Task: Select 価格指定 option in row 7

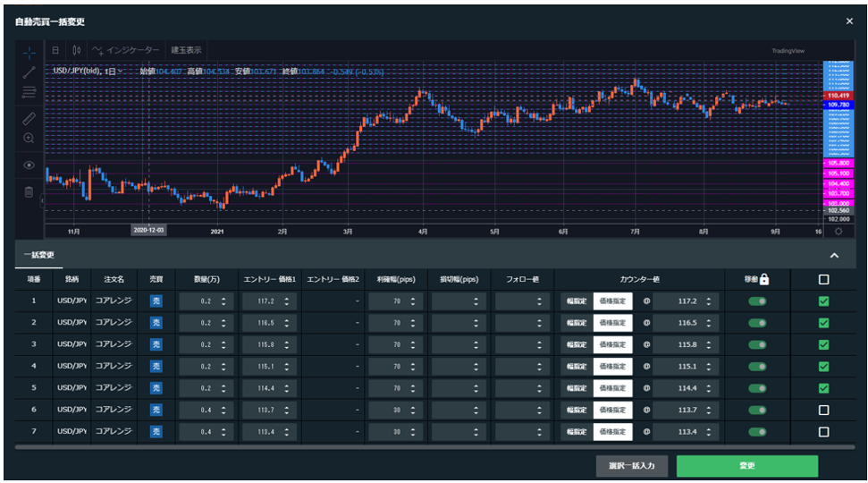Action: pos(613,431)
